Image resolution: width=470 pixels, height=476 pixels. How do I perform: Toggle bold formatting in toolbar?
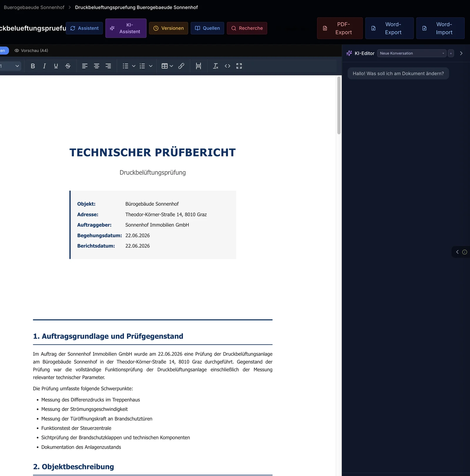pyautogui.click(x=33, y=66)
